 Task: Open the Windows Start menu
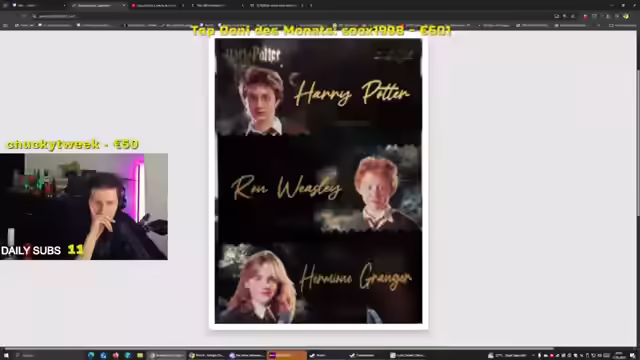[x=6, y=355]
